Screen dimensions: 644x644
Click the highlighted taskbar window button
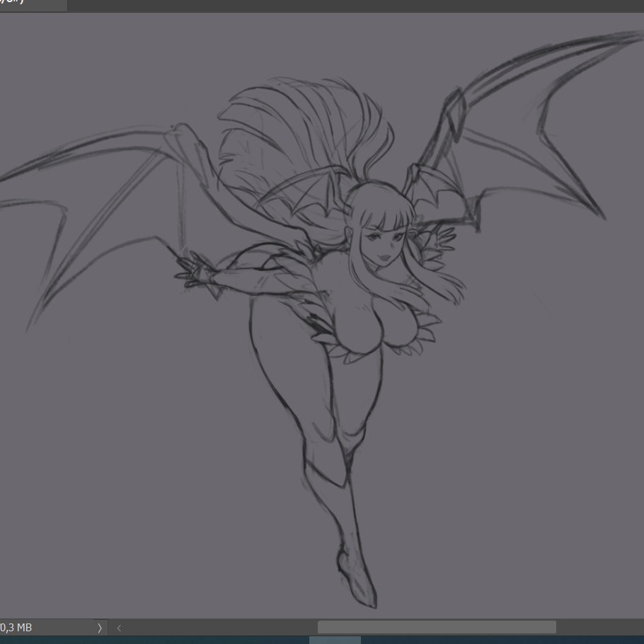tap(335, 640)
